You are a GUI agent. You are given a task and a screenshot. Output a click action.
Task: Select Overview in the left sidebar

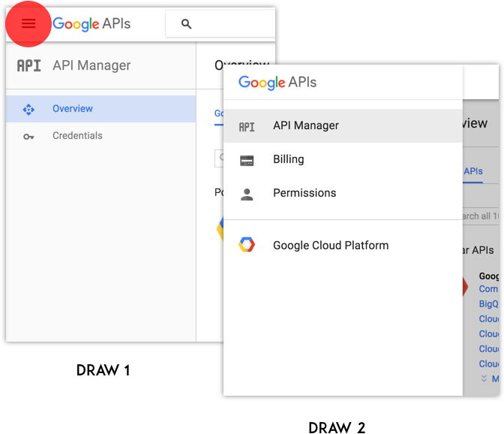73,109
